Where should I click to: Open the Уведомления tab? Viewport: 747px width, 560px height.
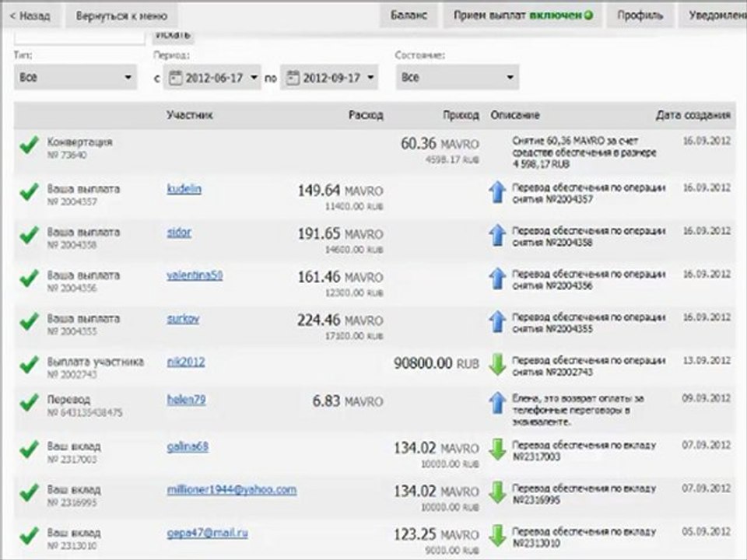click(714, 16)
